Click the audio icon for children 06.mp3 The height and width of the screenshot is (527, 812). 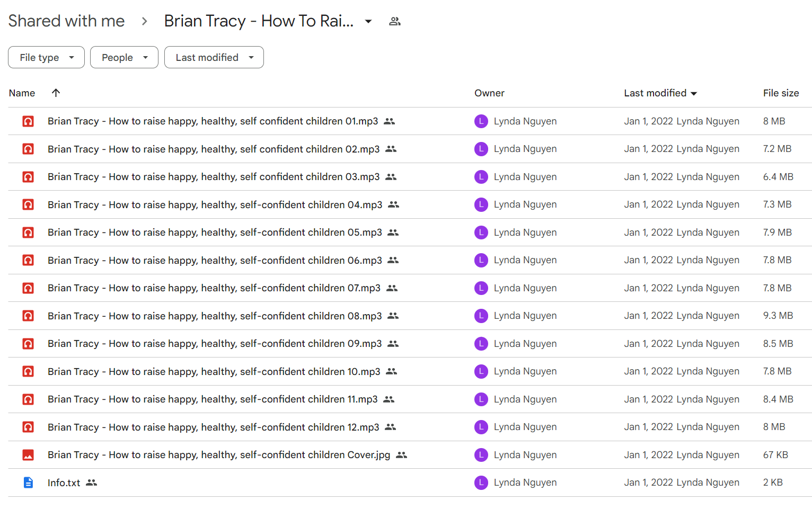coord(28,260)
